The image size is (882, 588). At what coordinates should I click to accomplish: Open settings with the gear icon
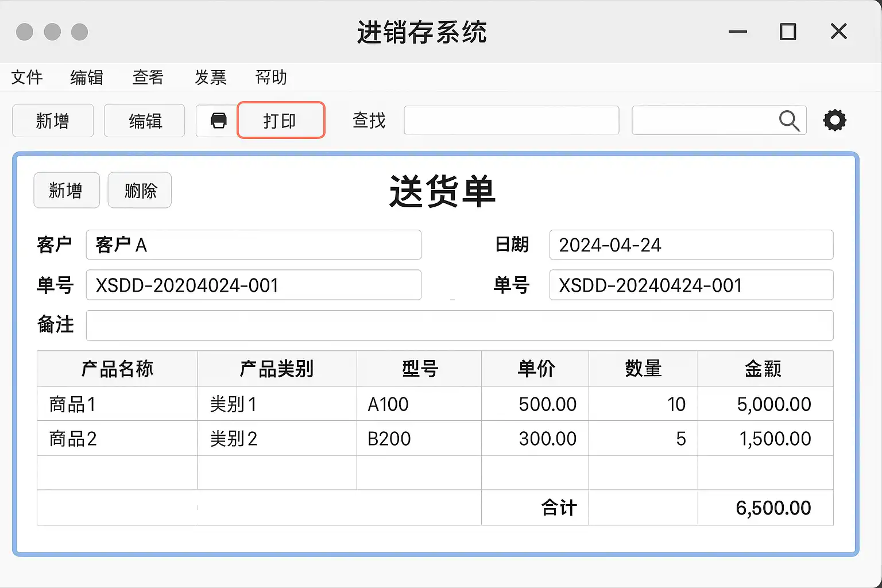click(834, 121)
